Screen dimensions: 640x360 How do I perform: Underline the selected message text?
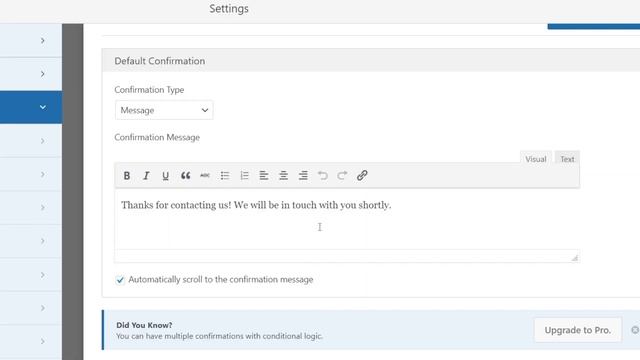click(x=165, y=176)
